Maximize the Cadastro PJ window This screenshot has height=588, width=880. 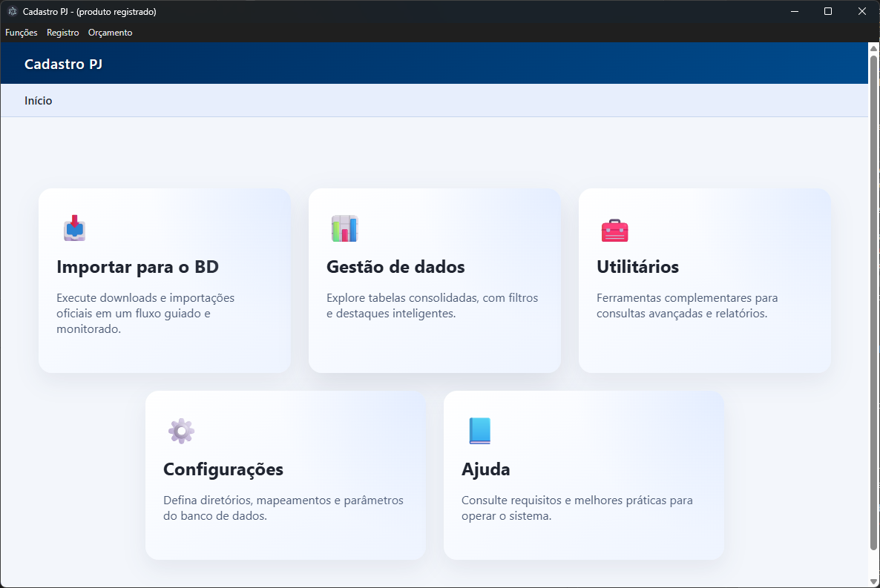(x=828, y=11)
